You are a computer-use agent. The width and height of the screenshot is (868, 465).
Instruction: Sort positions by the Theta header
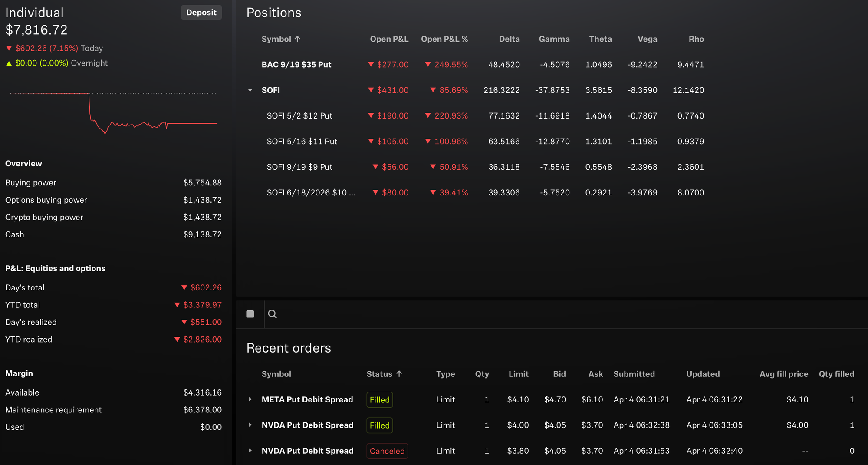click(600, 39)
